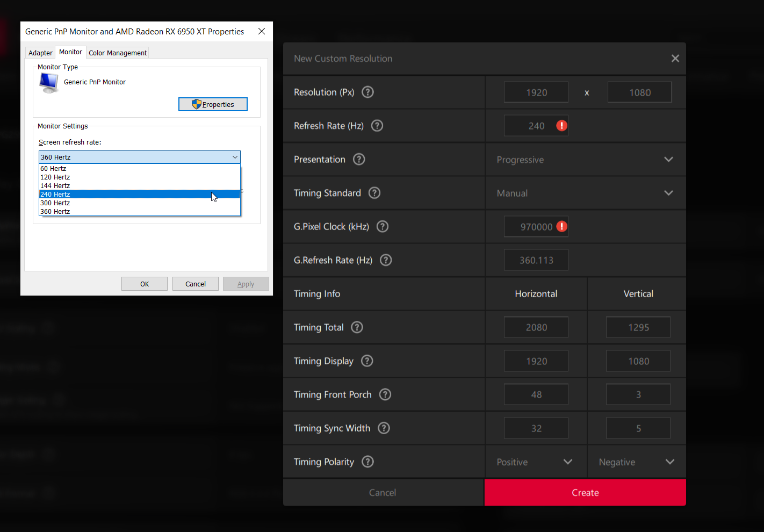Screen dimensions: 764x532
Task: Switch to the Adapter tab
Action: [x=40, y=53]
